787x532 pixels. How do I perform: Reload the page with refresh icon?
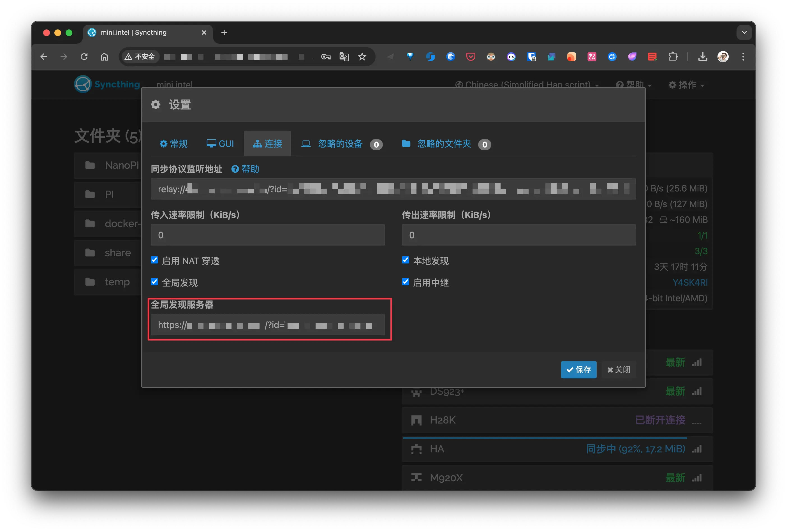84,57
